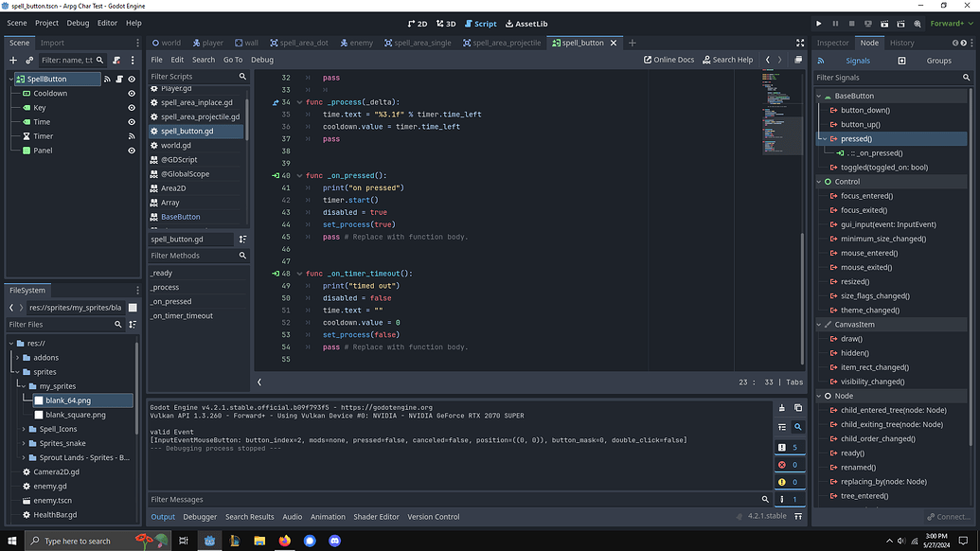Click the Search Help button
Screen dimensions: 980x551
[x=727, y=59]
